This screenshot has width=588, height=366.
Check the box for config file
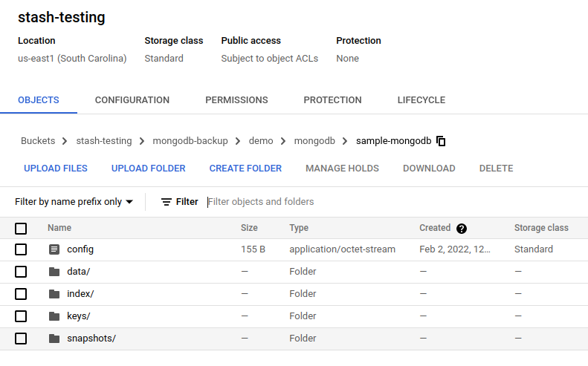21,249
